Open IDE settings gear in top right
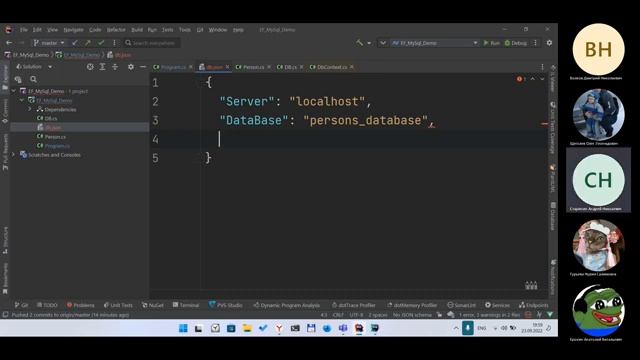 click(549, 42)
